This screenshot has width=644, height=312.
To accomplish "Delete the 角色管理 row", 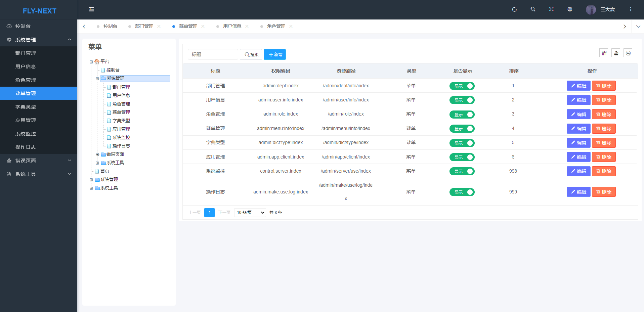I will (603, 115).
